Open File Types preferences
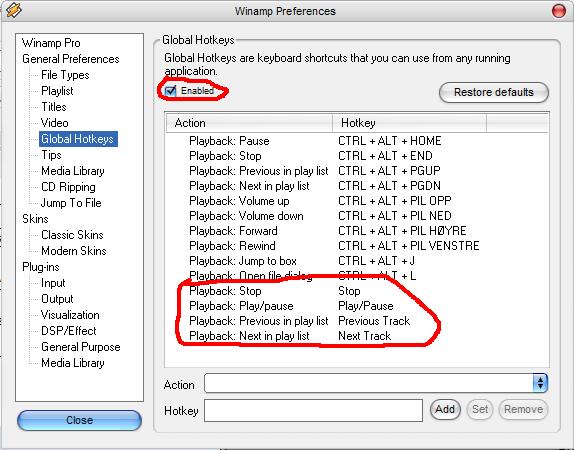 (x=65, y=75)
